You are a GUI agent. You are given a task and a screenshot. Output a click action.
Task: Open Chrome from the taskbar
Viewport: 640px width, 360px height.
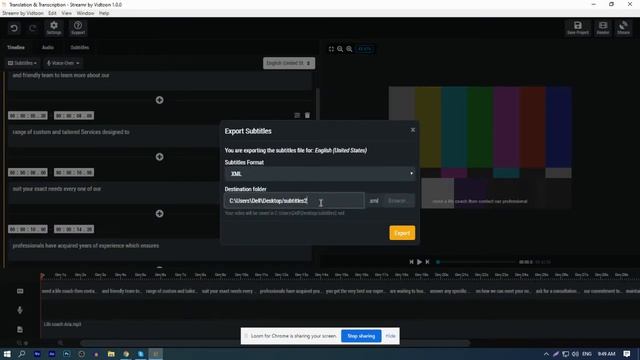[126, 354]
